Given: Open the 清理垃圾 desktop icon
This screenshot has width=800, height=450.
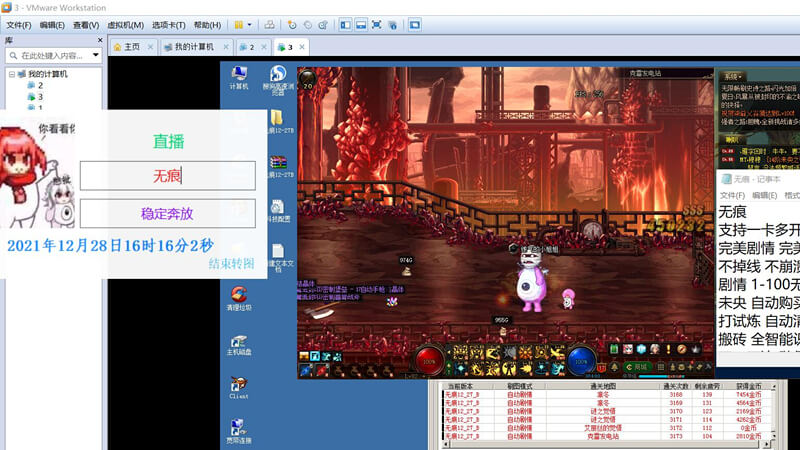Looking at the screenshot, I should pyautogui.click(x=239, y=298).
